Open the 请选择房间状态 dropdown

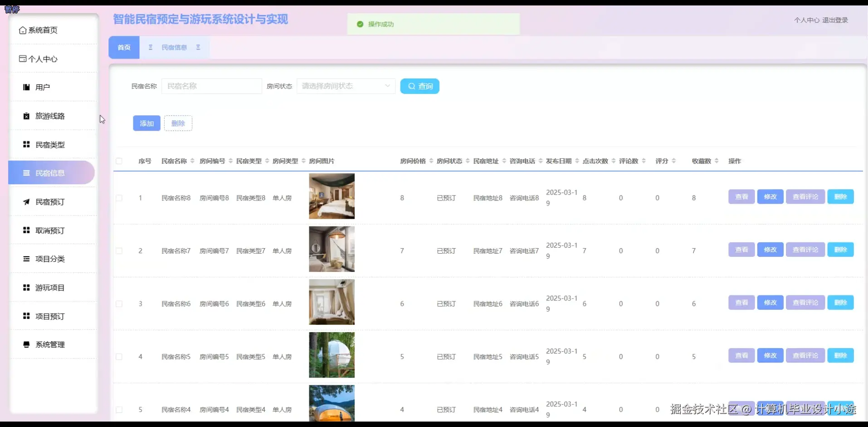coord(346,86)
